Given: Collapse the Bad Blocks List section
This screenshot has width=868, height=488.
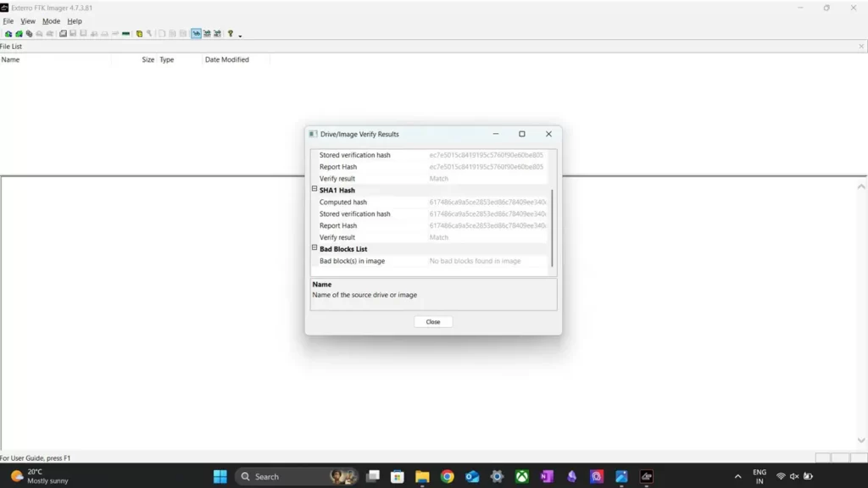Looking at the screenshot, I should [x=314, y=249].
